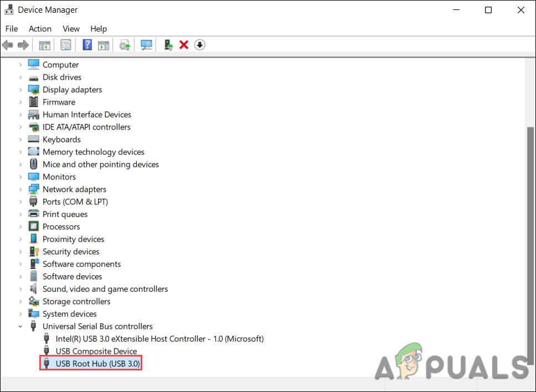
Task: Expand the Memory technology devices node
Action: (x=20, y=152)
